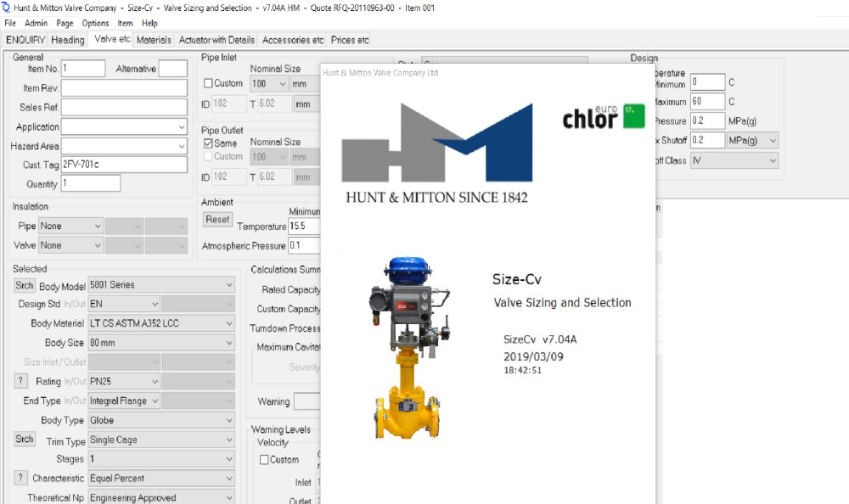Open Body Size 80 mm dropdown

[x=161, y=343]
